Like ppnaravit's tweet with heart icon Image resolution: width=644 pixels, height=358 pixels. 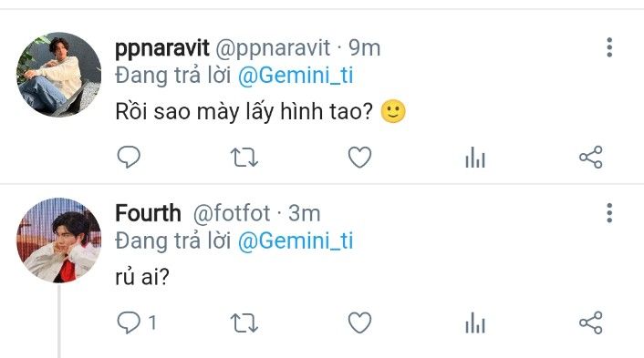point(359,157)
